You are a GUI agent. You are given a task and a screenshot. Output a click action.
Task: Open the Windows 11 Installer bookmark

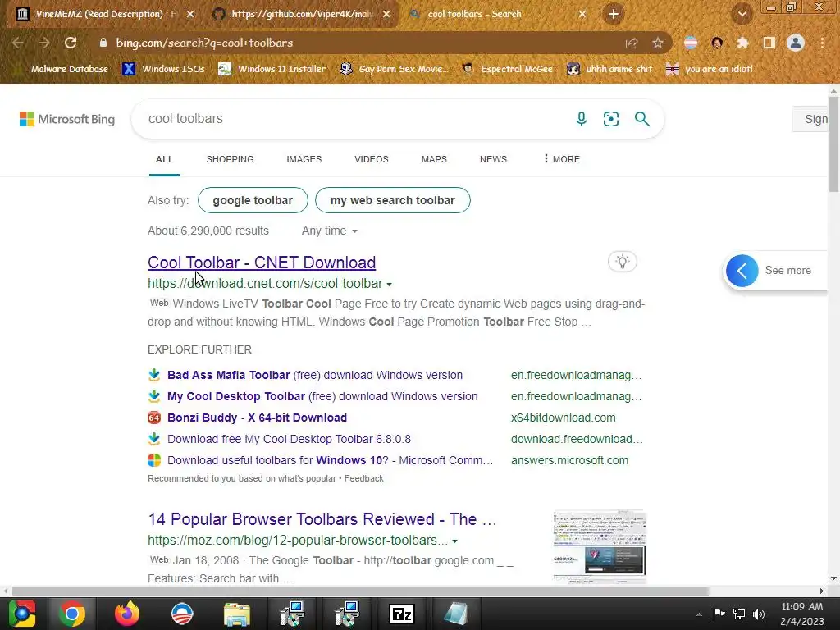coord(272,69)
